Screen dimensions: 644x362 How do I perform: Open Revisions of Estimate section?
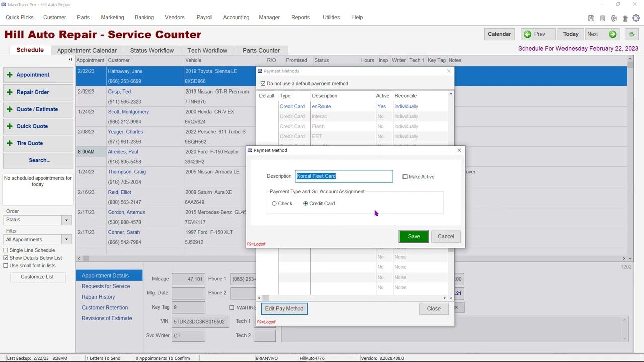click(107, 318)
